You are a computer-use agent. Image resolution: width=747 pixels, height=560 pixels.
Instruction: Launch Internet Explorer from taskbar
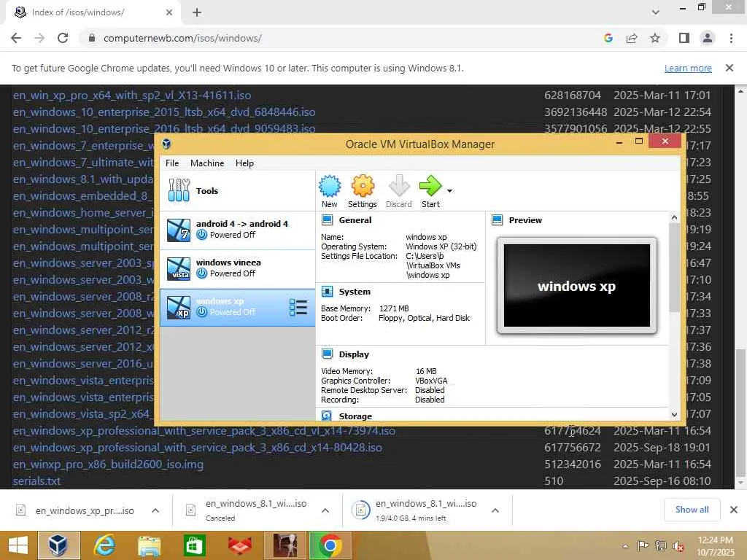104,545
